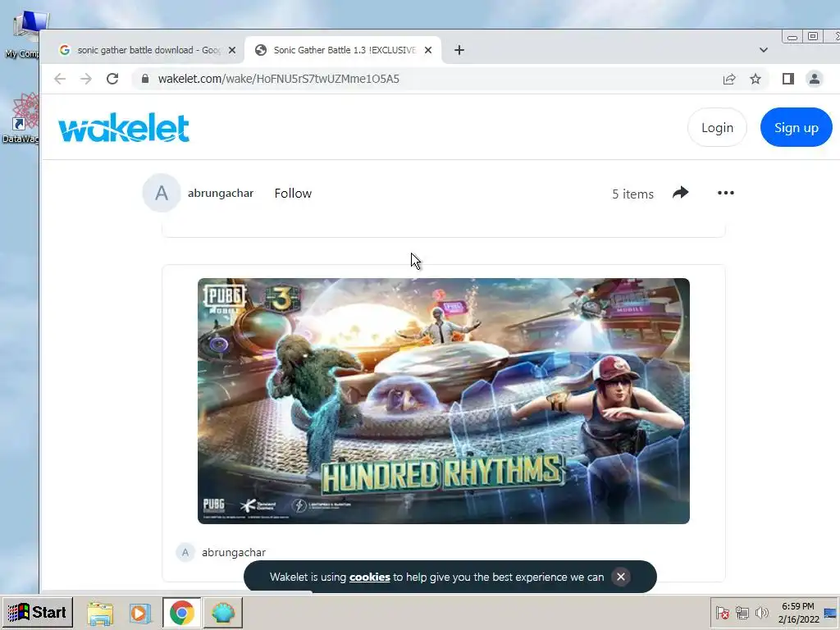Reload the Wakelet page

click(112, 80)
